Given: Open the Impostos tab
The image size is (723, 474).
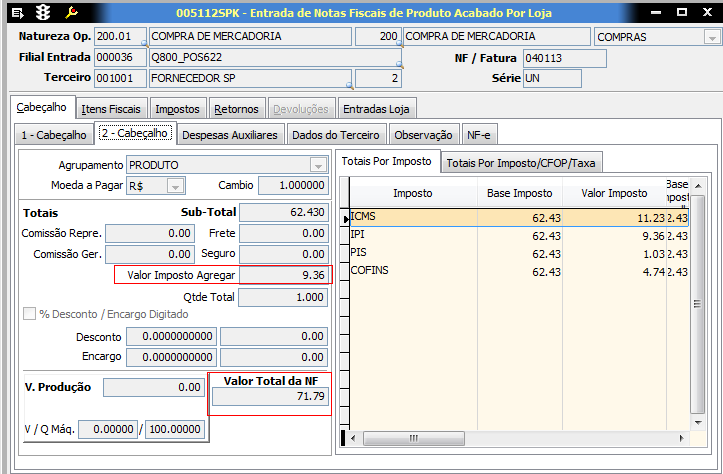Looking at the screenshot, I should click(x=178, y=109).
